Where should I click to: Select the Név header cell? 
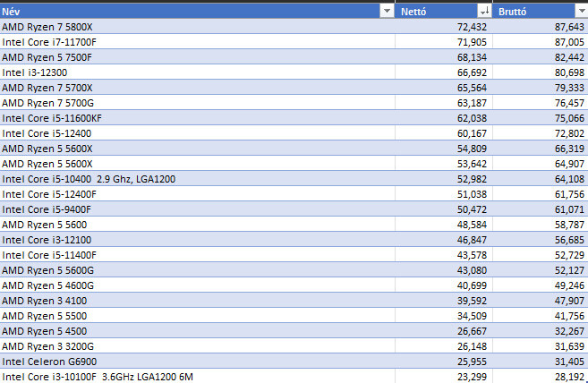point(197,12)
